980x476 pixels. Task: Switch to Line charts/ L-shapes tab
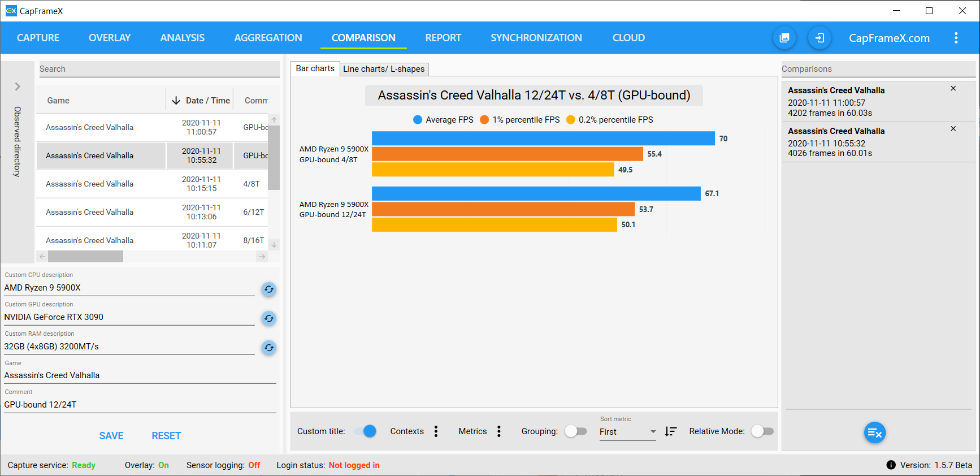point(384,69)
